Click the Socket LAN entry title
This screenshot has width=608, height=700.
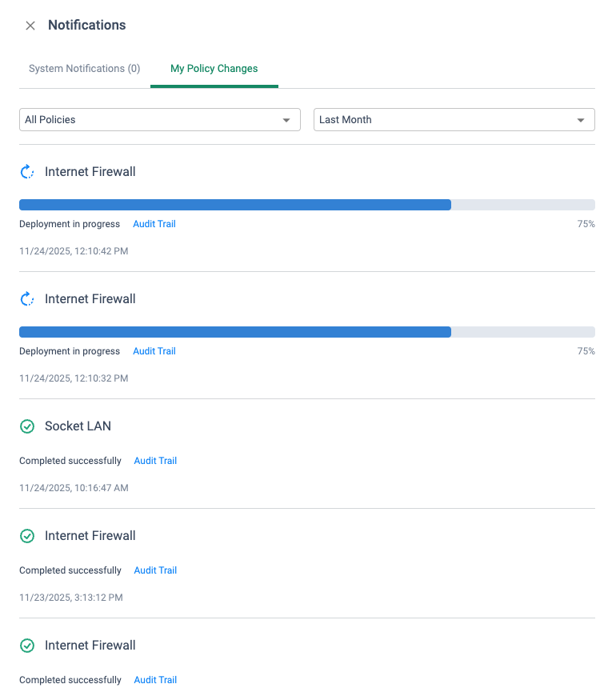[78, 426]
